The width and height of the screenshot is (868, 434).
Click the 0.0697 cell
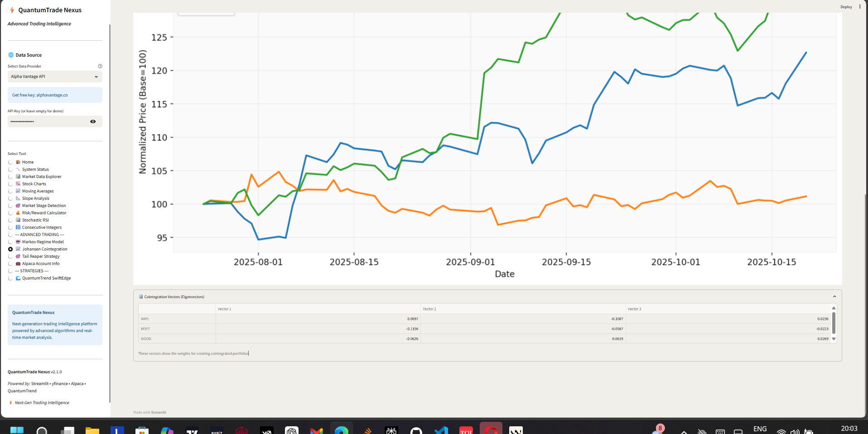318,319
